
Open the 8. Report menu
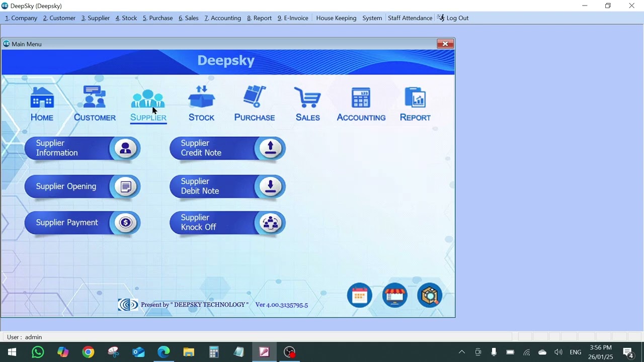(259, 18)
